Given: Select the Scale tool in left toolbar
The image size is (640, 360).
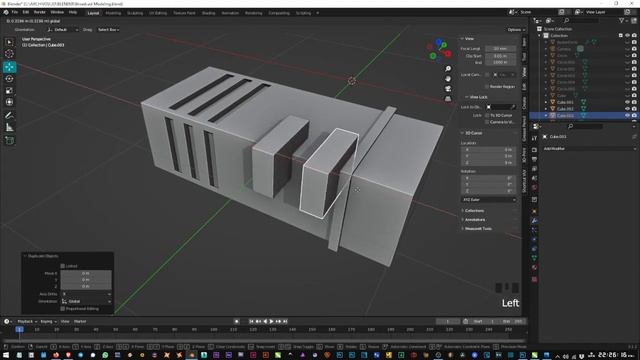Looking at the screenshot, I should point(9,91).
